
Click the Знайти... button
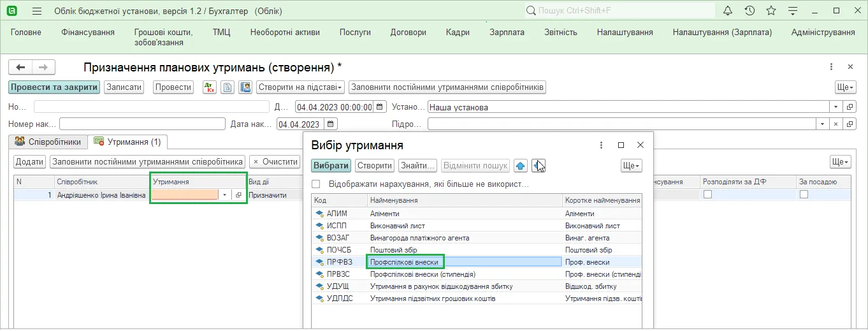pos(418,166)
